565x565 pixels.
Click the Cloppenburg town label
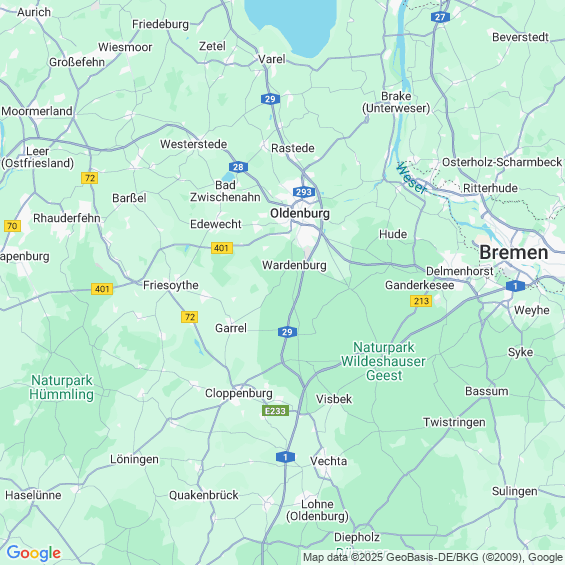tap(239, 393)
